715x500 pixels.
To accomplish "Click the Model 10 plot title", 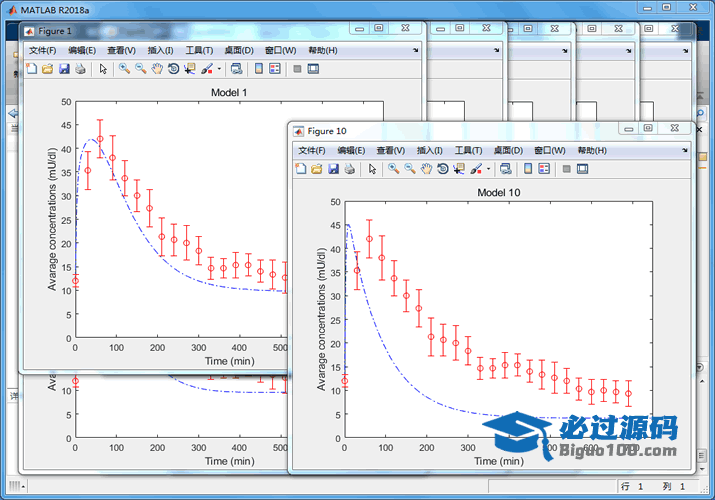I will (499, 193).
